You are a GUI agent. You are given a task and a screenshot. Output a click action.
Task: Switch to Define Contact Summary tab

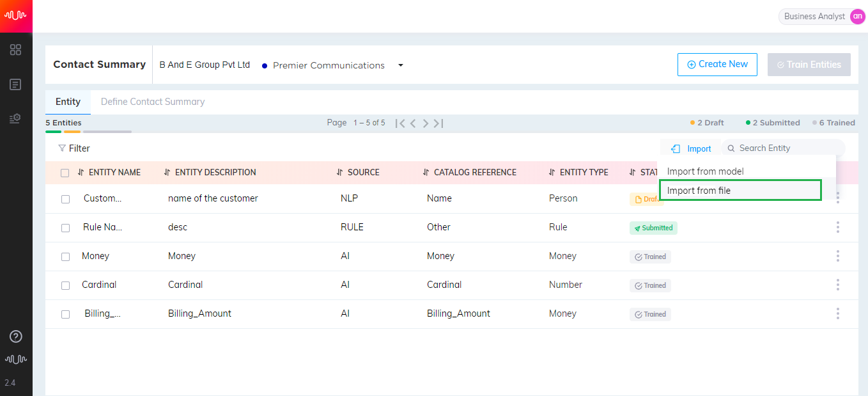pos(153,102)
